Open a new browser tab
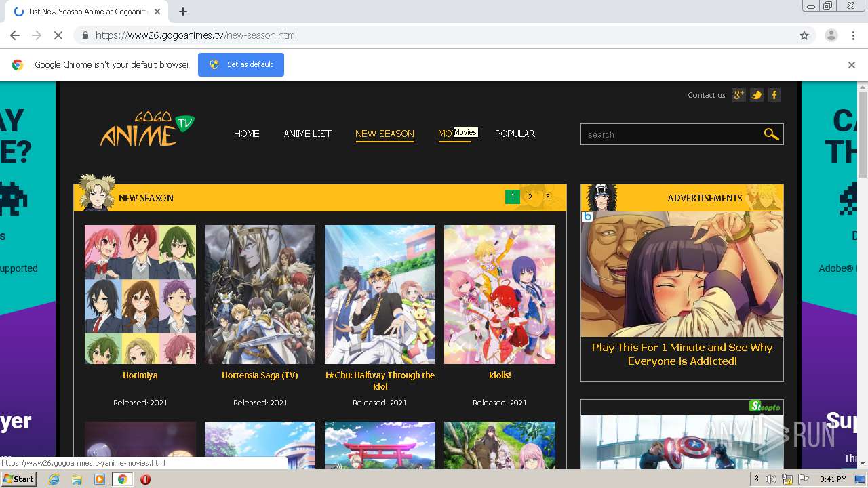The image size is (868, 488). pos(183,12)
